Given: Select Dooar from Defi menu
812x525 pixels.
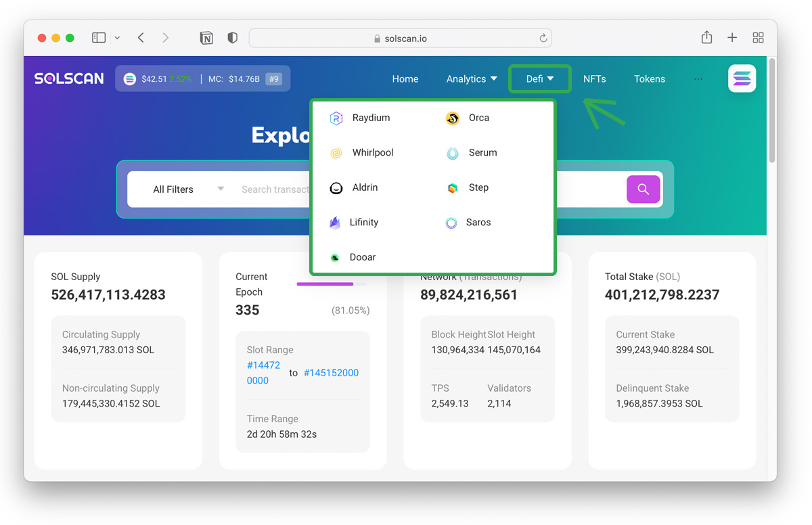Looking at the screenshot, I should [x=363, y=257].
